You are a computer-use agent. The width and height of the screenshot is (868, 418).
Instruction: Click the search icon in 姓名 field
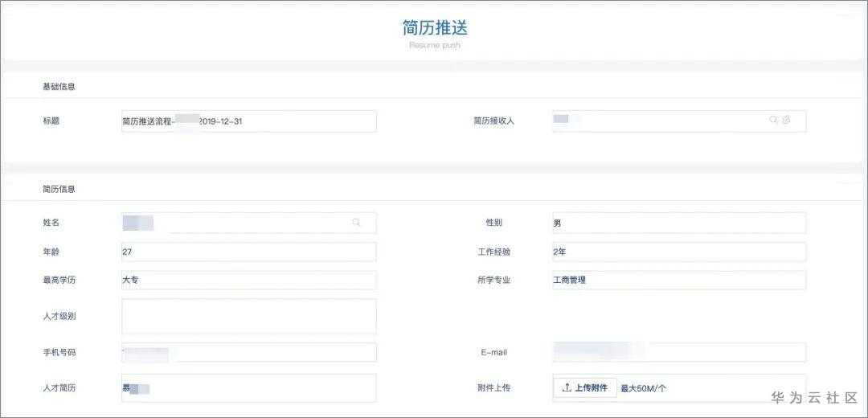point(356,222)
